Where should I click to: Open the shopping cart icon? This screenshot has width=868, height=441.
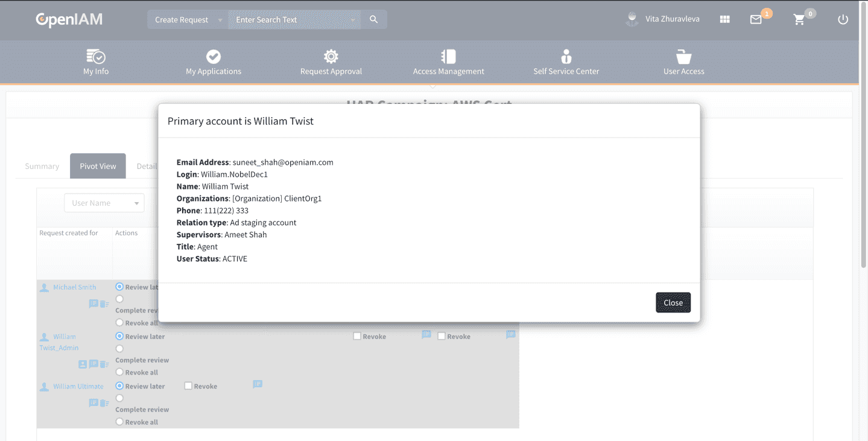pos(799,20)
